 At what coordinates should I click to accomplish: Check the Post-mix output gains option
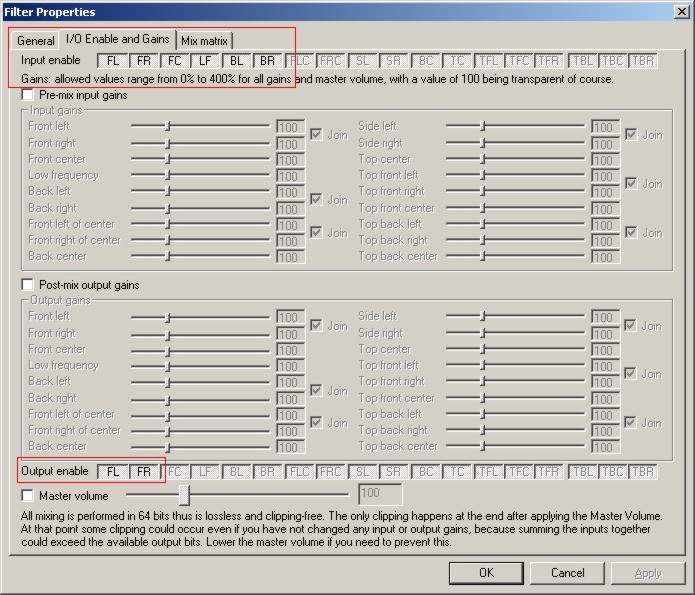[x=28, y=285]
